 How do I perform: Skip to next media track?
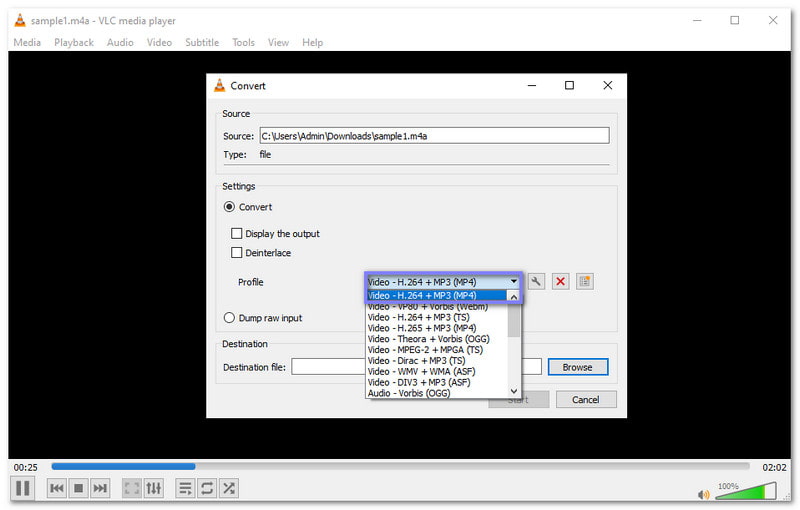(100, 489)
